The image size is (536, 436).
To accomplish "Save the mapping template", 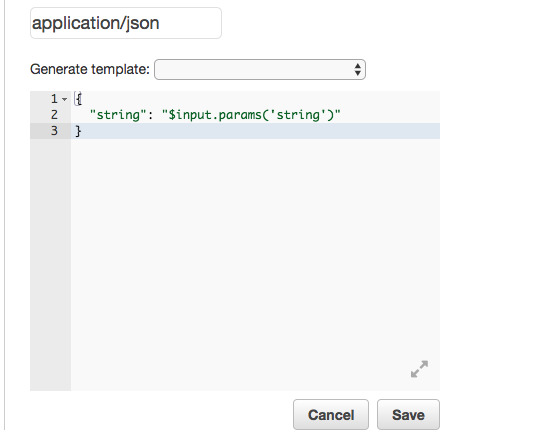I will tap(408, 414).
